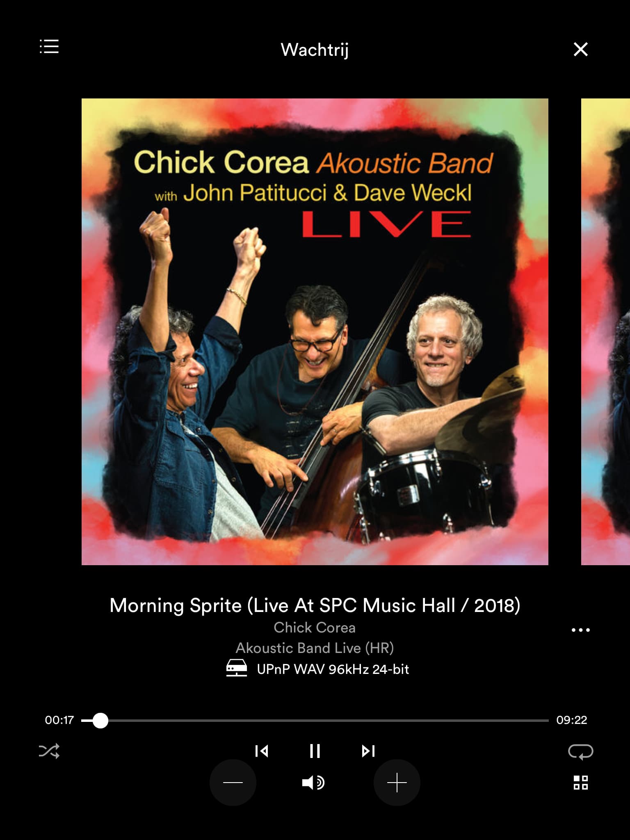Open the rooms grid icon
This screenshot has height=840, width=630.
(x=581, y=783)
